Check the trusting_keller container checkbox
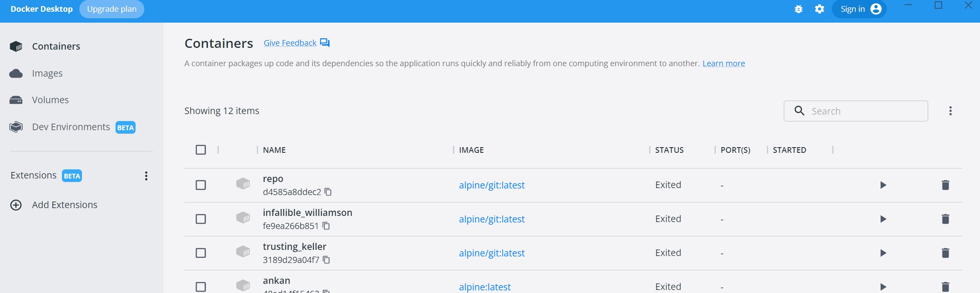The width and height of the screenshot is (980, 293). click(201, 253)
